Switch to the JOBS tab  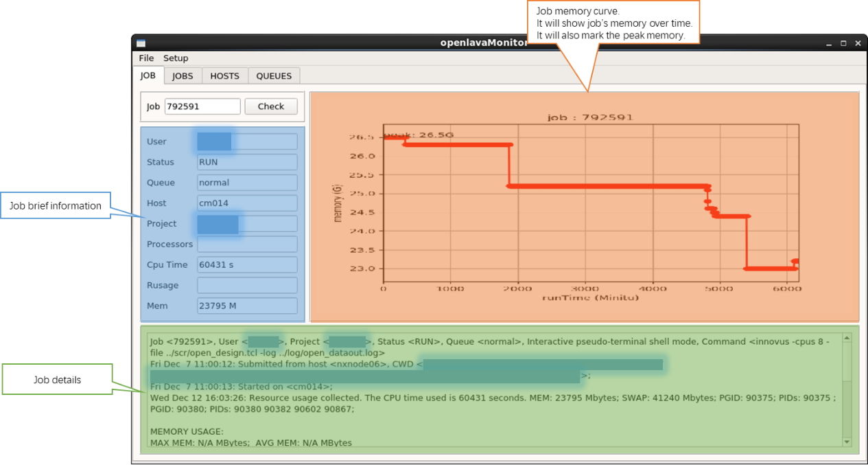coord(183,76)
